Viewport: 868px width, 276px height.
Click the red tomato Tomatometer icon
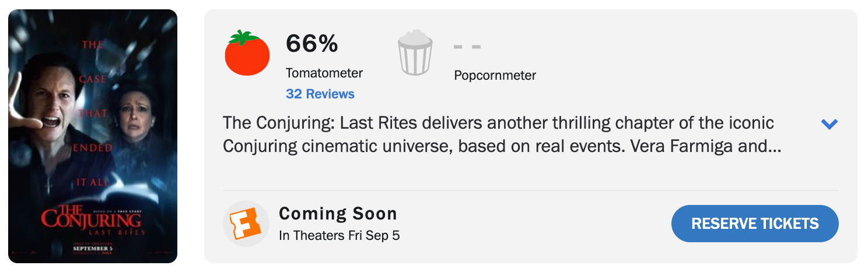pyautogui.click(x=247, y=54)
